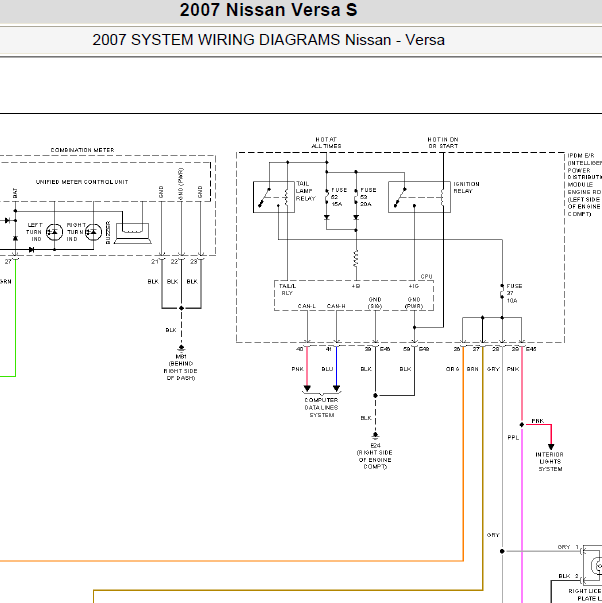
Task: Click the "TAIL/L RLY" CPU pin label
Action: pos(287,290)
